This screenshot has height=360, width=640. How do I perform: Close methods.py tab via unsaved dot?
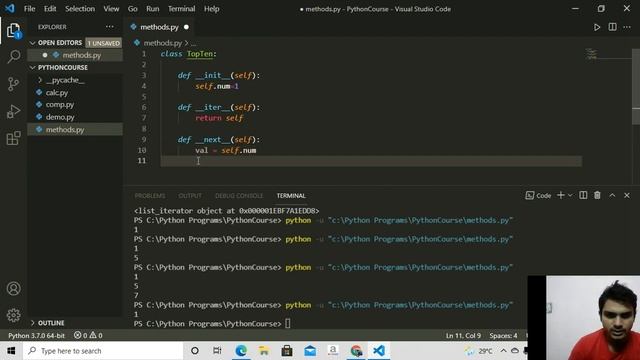point(186,27)
